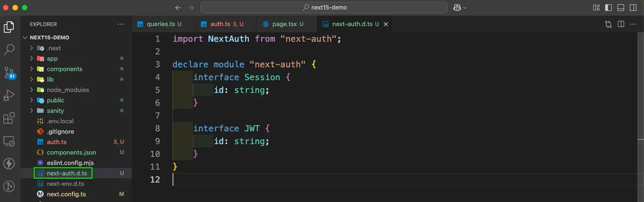This screenshot has width=644, height=202.
Task: Expand the app folder
Action: click(32, 58)
